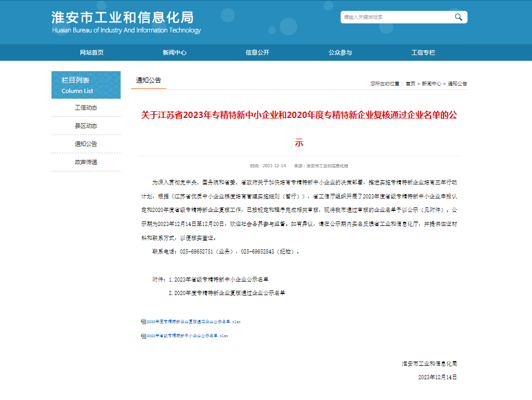Click the Excel icon beside the 2020 attachment
This screenshot has height=400, width=532.
pos(142,321)
